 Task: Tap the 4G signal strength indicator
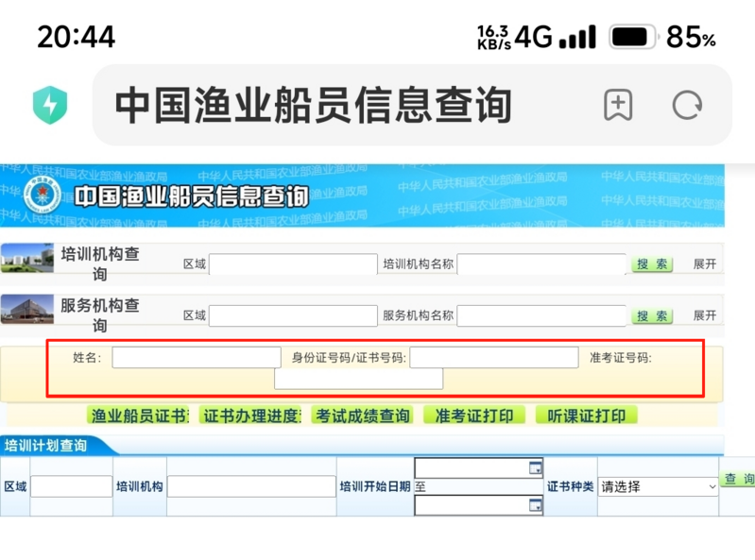click(556, 37)
